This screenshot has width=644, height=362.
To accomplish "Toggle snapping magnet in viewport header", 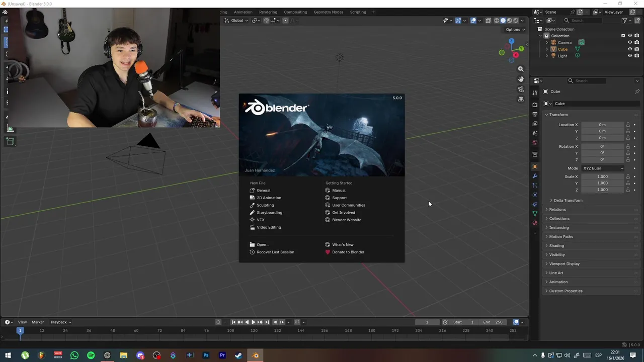I will (266, 21).
